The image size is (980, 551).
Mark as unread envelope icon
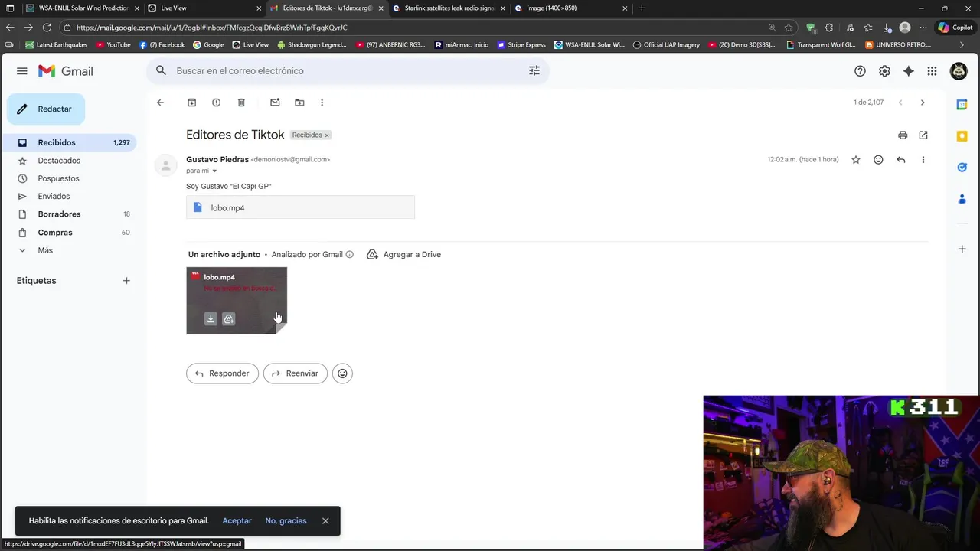(275, 103)
